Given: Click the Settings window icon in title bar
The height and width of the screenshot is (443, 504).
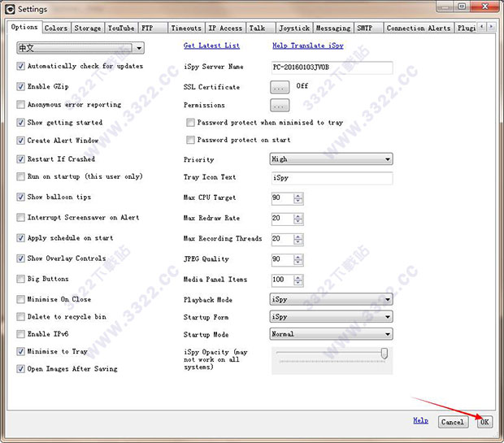Looking at the screenshot, I should pos(10,9).
